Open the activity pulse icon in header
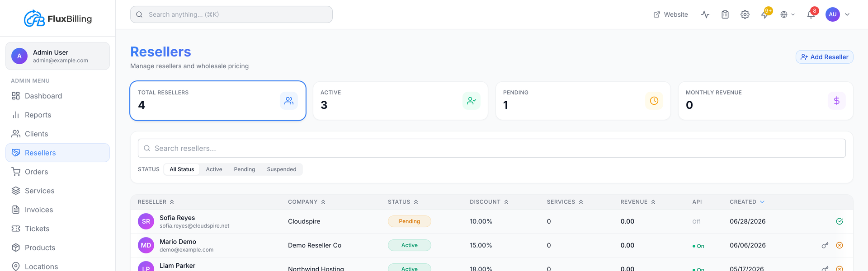The image size is (868, 271). 705,14
